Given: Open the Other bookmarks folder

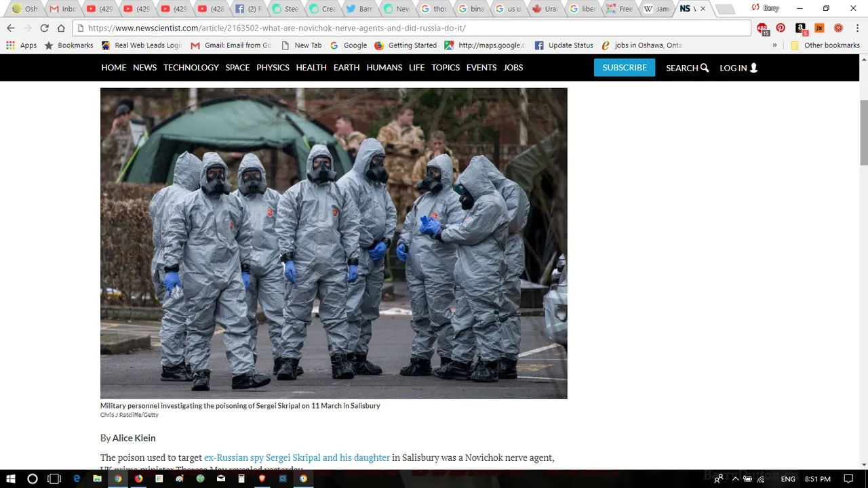Looking at the screenshot, I should 825,45.
